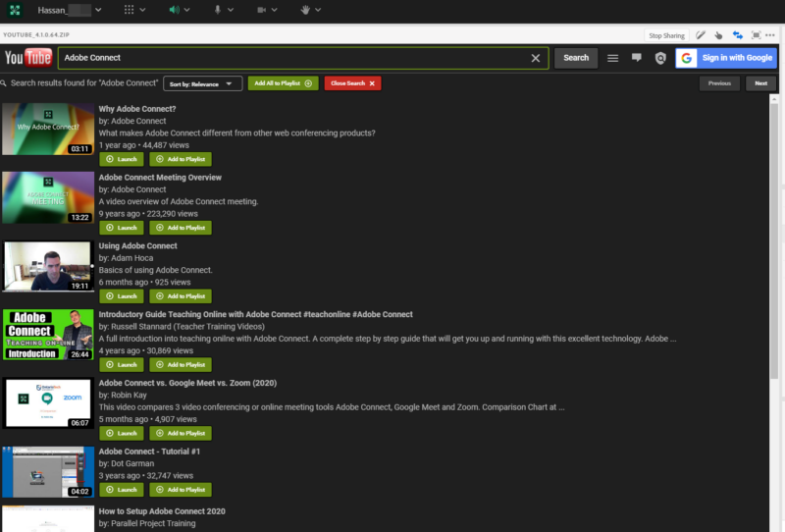Expand the raise hand status arrow
Viewport: 785px width, 532px height.
[x=318, y=10]
